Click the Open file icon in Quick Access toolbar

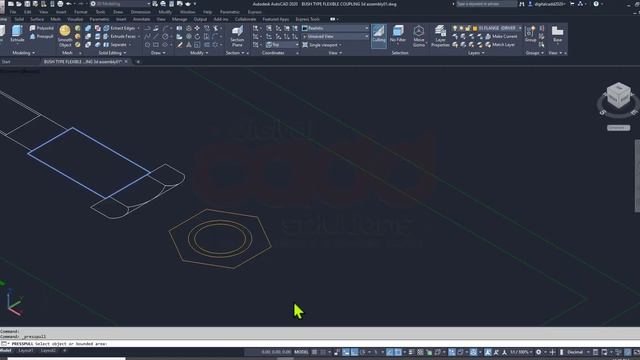coord(19,4)
